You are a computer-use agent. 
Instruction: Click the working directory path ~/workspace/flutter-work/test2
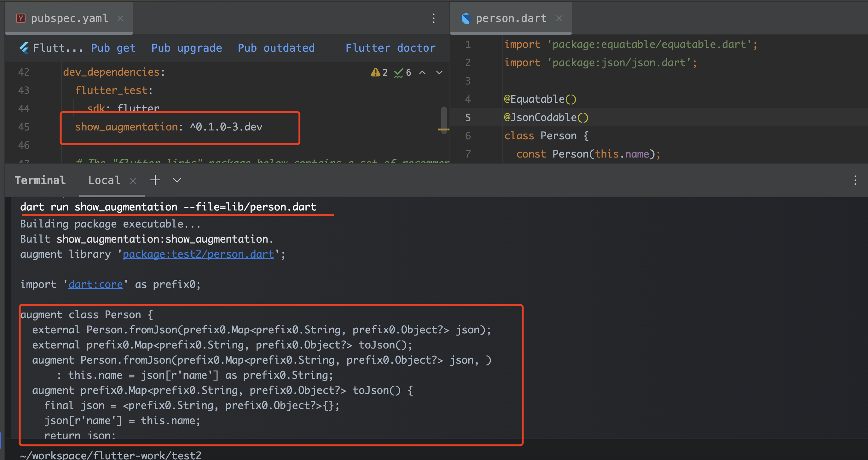pos(111,455)
